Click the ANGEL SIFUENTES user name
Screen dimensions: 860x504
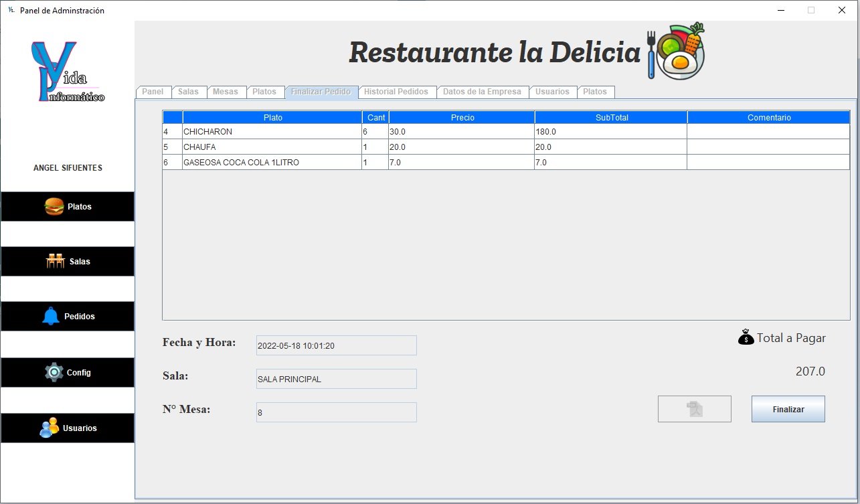point(68,168)
